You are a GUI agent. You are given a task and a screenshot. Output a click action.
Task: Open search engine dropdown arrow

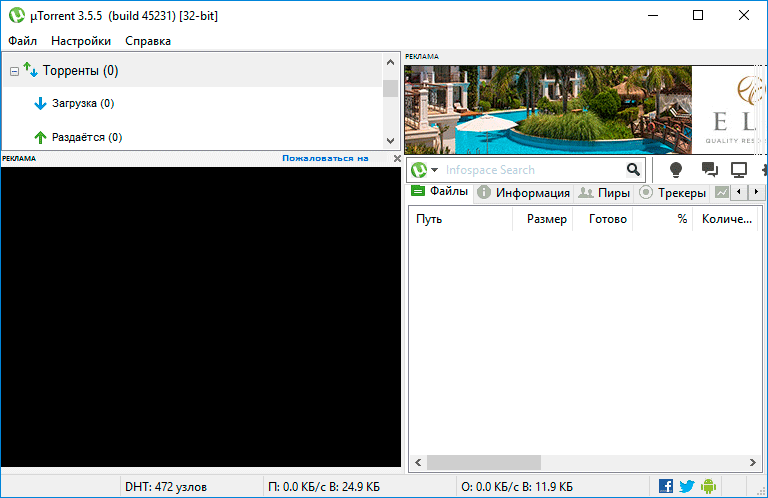434,170
